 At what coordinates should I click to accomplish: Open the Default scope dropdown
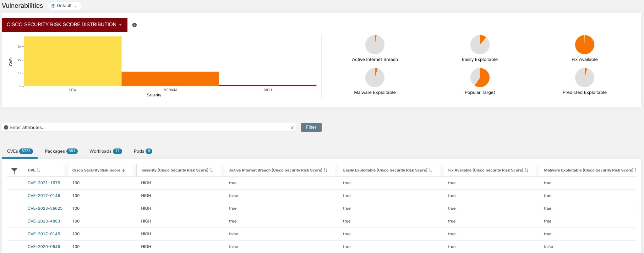coord(65,6)
